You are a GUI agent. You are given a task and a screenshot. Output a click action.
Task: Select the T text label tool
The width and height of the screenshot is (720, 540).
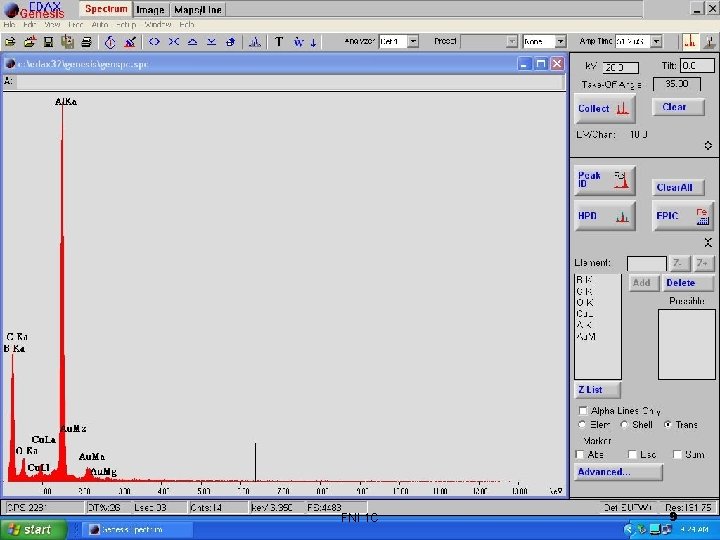[x=279, y=42]
